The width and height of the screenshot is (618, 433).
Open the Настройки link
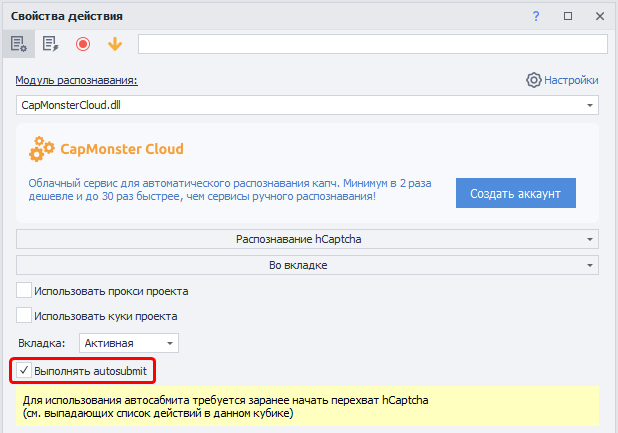point(571,80)
